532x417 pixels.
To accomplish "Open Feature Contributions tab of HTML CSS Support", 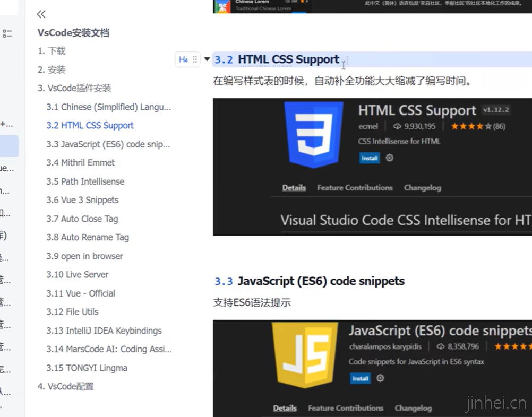I will point(355,188).
